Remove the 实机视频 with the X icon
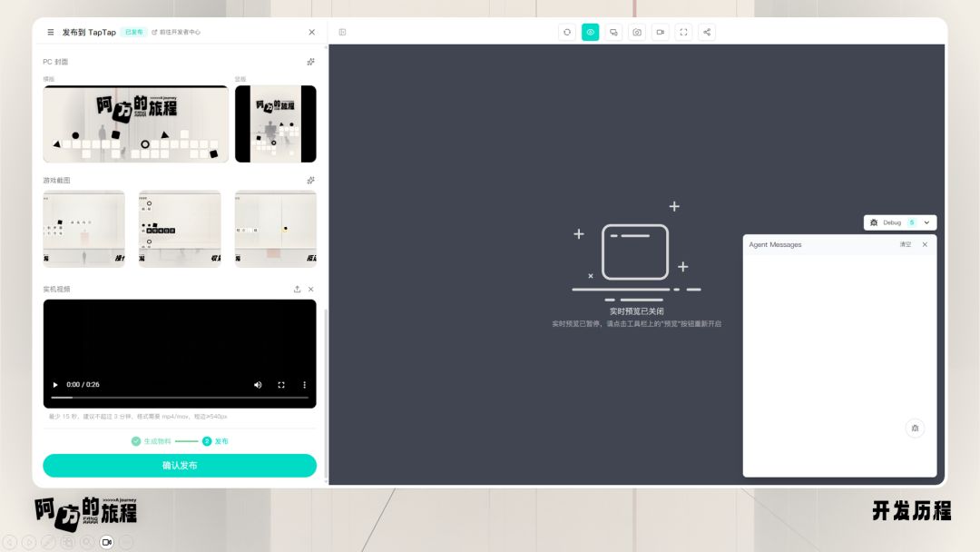 tap(310, 289)
